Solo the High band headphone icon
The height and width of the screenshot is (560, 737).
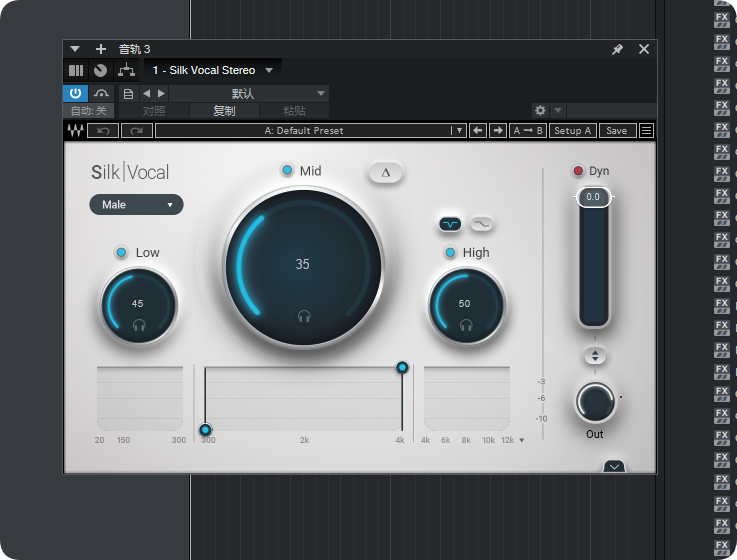point(466,325)
